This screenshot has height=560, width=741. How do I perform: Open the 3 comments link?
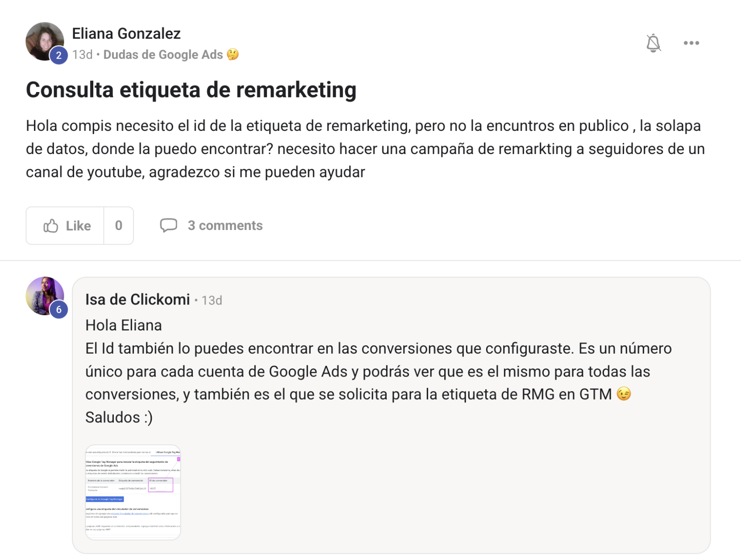[x=225, y=226]
